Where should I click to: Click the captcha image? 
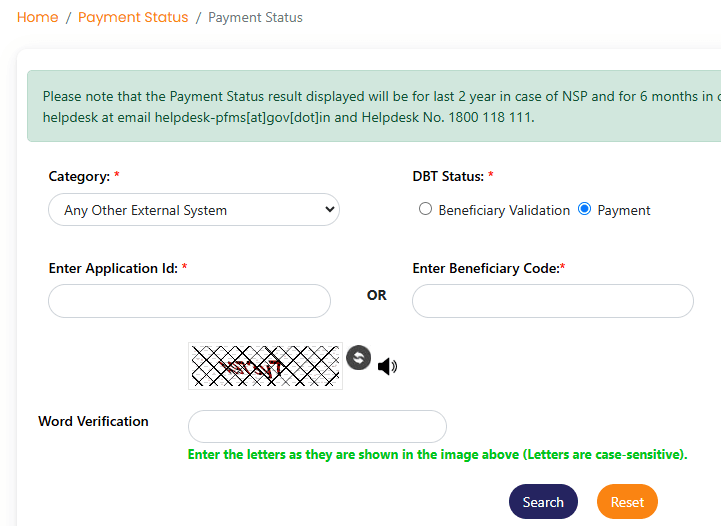(x=265, y=366)
